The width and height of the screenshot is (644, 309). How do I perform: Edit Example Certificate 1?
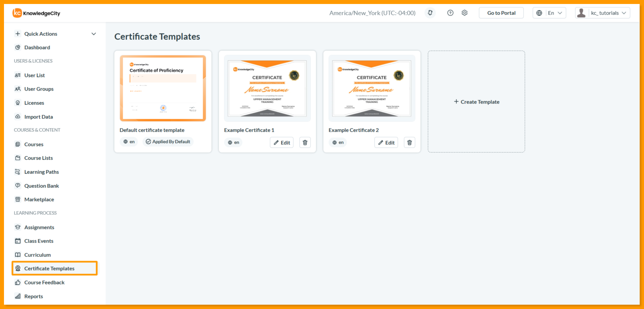(282, 142)
